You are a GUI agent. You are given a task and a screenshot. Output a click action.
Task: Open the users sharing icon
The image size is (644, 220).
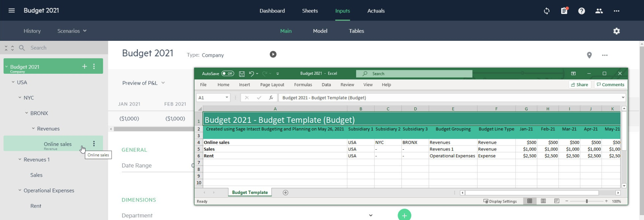(x=599, y=11)
